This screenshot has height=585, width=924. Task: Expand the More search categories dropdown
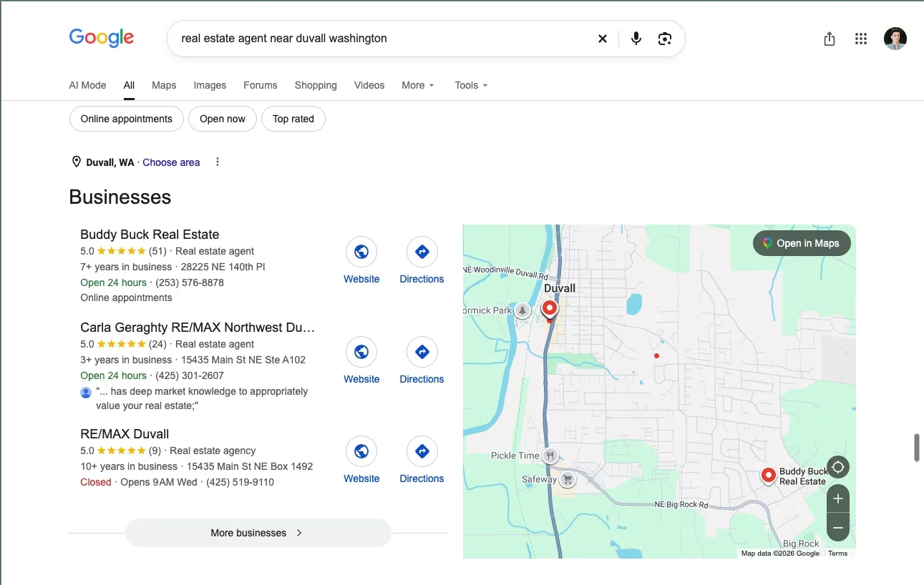(x=418, y=85)
